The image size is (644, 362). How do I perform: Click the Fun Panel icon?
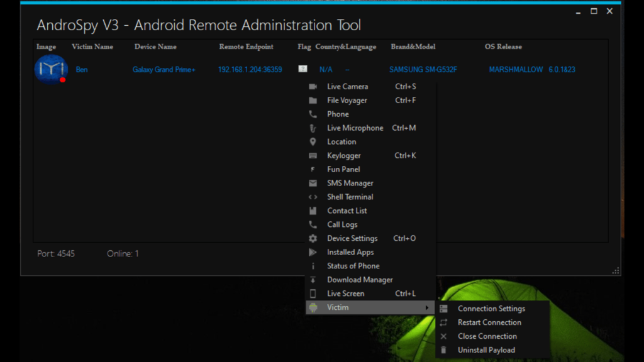313,170
